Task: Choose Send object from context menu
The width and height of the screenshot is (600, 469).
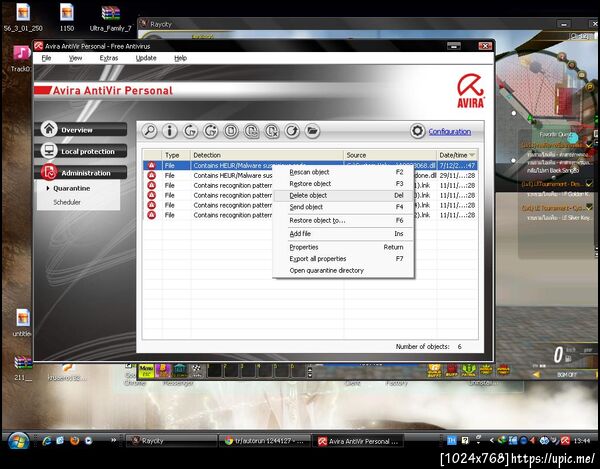Action: coord(344,207)
